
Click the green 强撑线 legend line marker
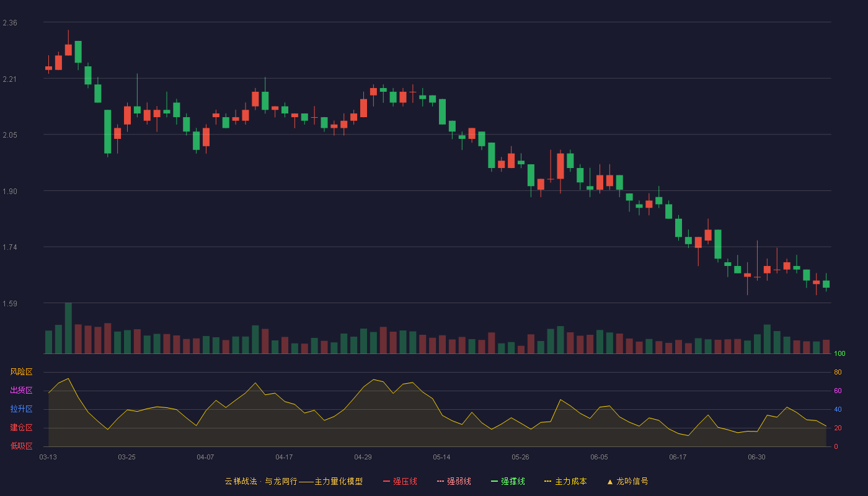point(495,481)
